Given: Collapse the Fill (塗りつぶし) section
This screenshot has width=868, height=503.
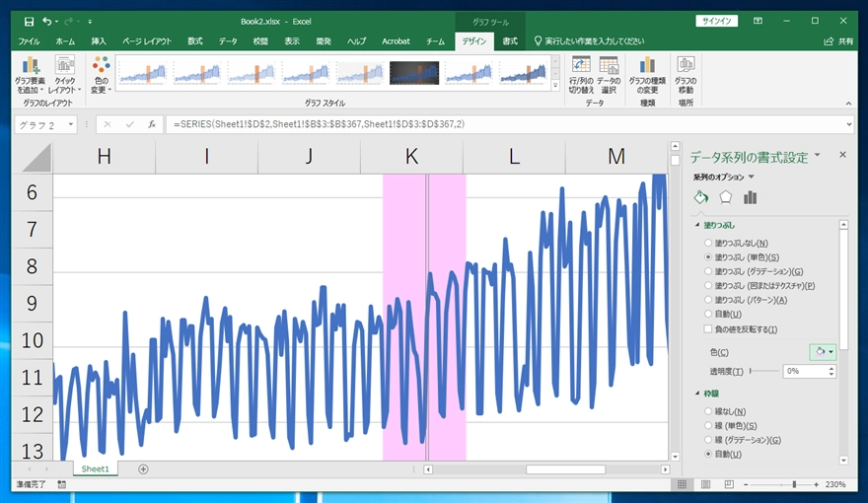Looking at the screenshot, I should click(x=697, y=225).
